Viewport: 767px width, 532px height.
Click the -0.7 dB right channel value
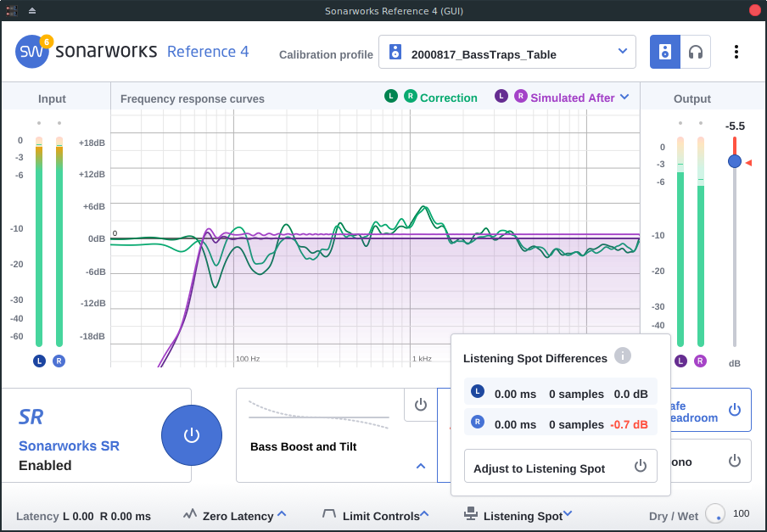click(629, 424)
